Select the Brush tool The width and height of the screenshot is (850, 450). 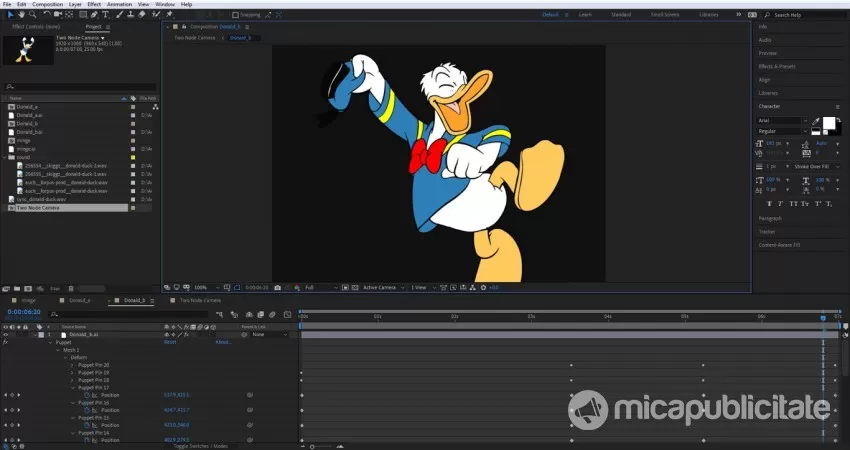pos(119,15)
